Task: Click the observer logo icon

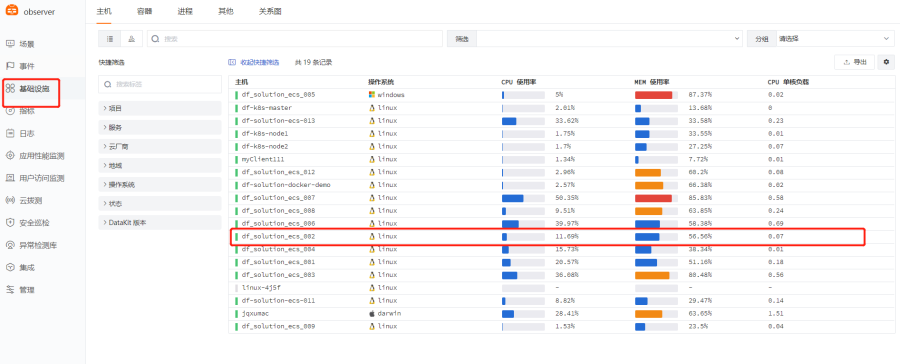Action: 12,11
